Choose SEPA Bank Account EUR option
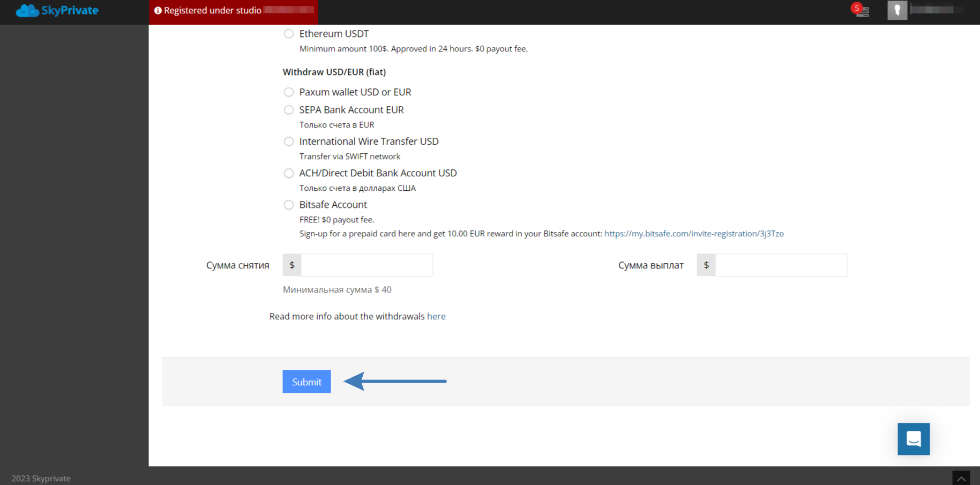 point(289,110)
